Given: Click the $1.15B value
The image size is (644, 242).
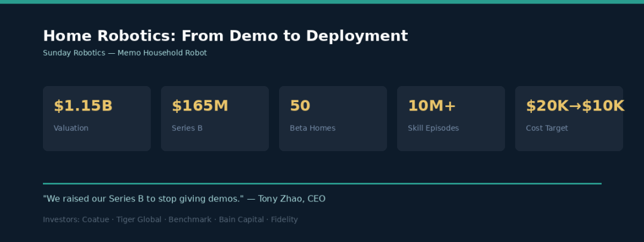Looking at the screenshot, I should tap(83, 106).
